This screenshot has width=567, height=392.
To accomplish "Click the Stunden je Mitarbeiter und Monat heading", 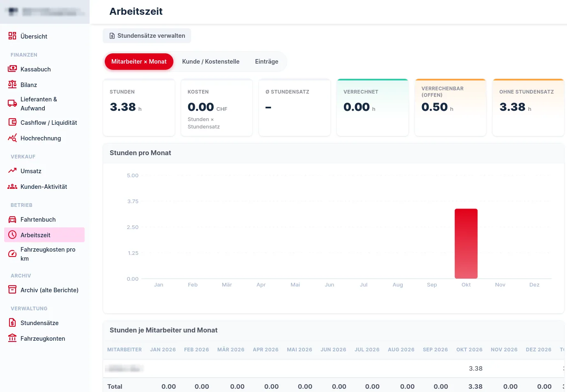I will pos(164,330).
